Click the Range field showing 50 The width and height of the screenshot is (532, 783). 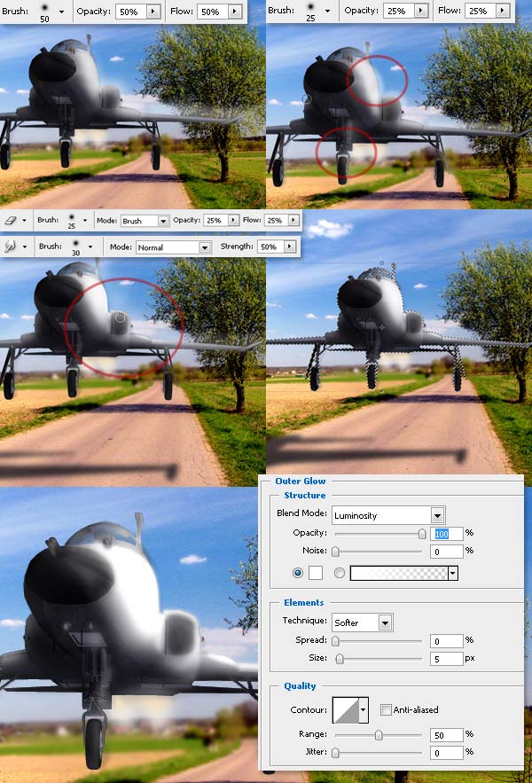pyautogui.click(x=447, y=735)
